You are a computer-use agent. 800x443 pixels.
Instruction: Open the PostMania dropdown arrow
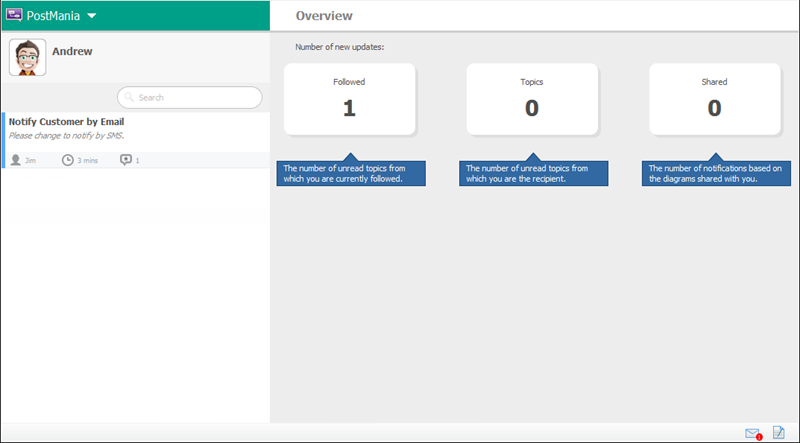(91, 17)
